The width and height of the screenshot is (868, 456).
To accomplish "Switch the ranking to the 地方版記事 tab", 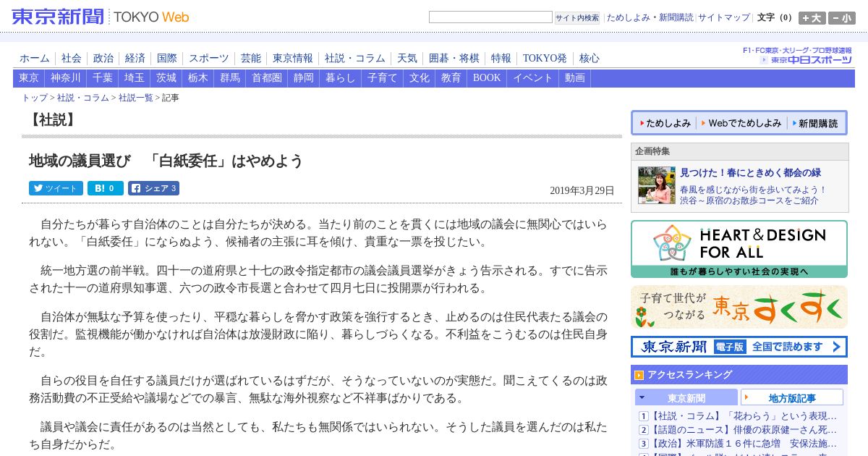I will click(792, 397).
